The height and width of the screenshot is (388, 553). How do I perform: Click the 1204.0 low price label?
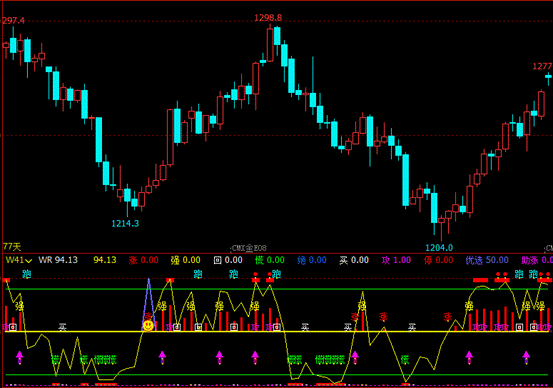click(439, 248)
